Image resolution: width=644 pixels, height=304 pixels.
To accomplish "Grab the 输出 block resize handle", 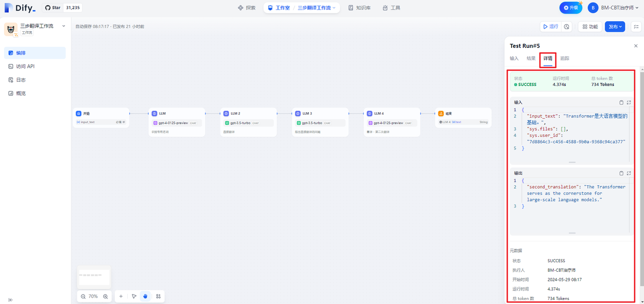I will click(x=572, y=233).
